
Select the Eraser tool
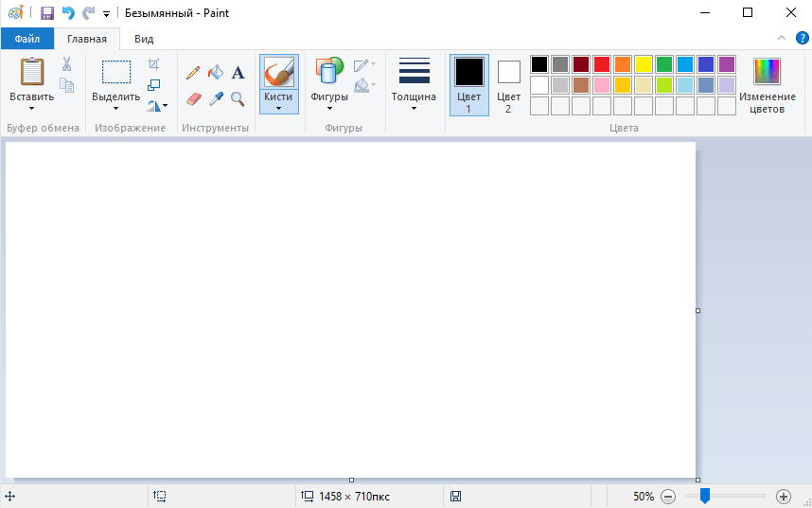coord(193,98)
